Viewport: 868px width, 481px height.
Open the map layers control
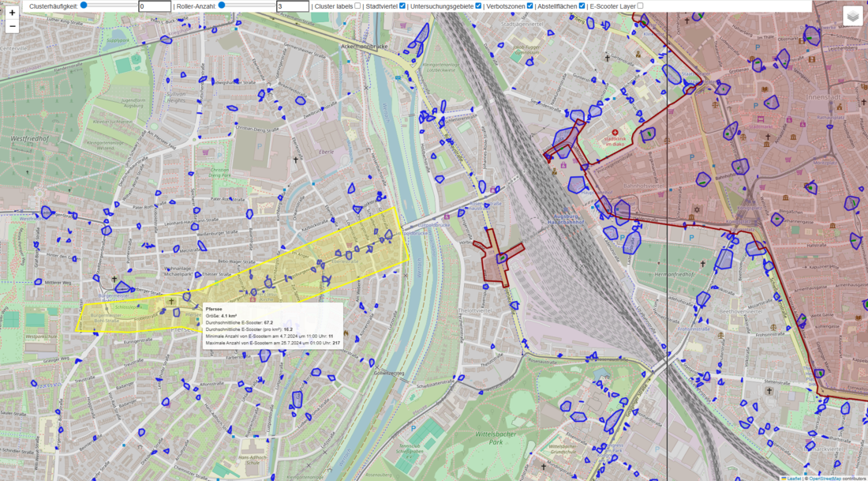(852, 16)
